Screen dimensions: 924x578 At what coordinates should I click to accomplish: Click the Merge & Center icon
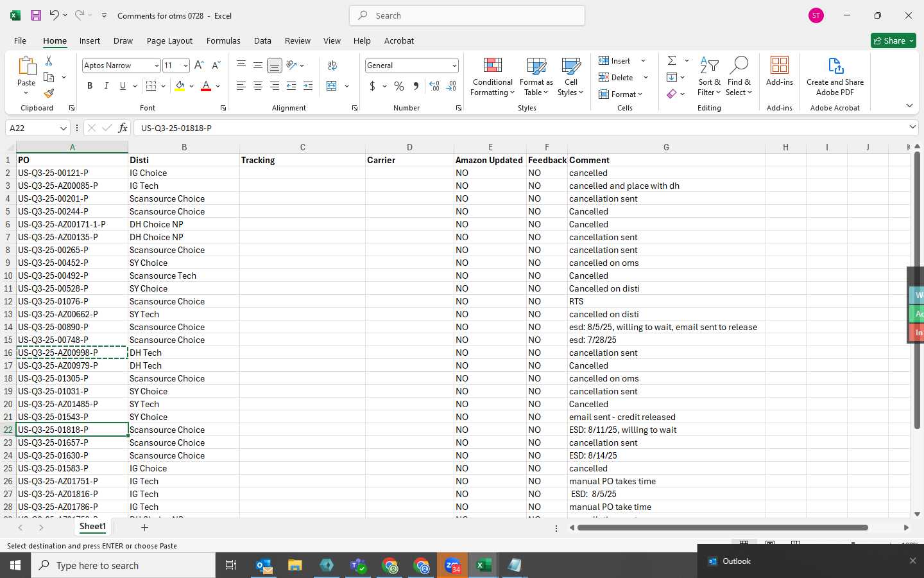pyautogui.click(x=332, y=86)
